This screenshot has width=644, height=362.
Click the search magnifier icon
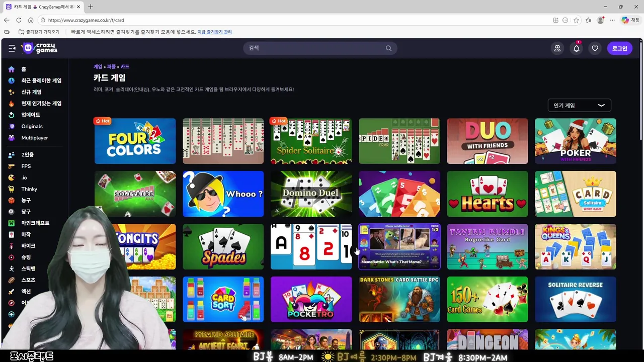point(388,48)
